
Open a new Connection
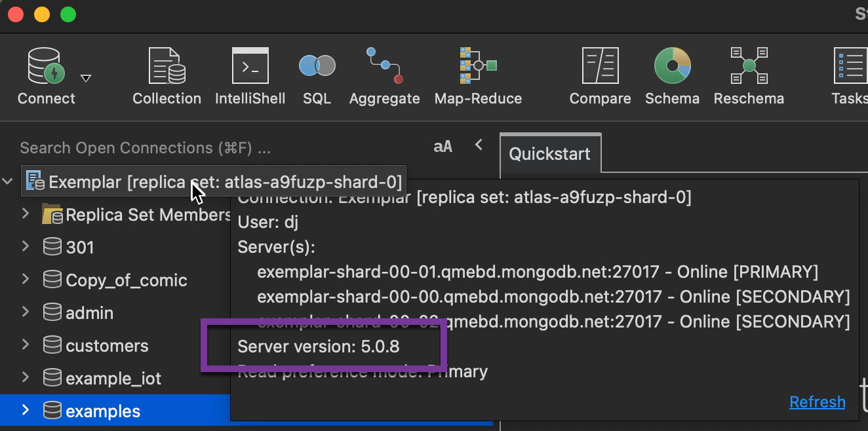45,72
